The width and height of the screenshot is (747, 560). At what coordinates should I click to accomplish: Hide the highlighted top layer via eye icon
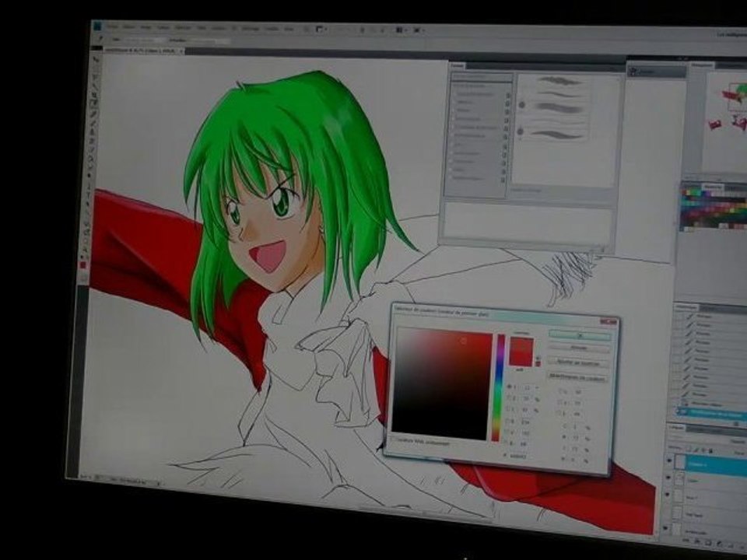(671, 460)
